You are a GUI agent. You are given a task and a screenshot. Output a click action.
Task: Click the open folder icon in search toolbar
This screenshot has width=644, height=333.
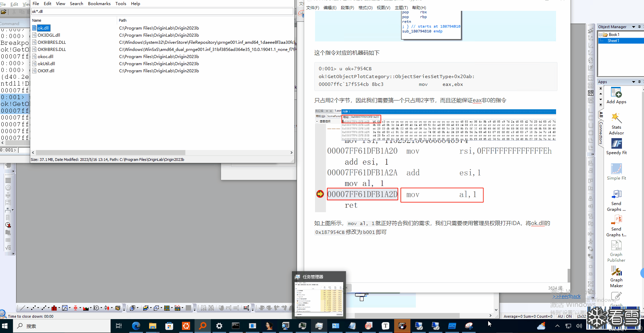(x=3, y=12)
